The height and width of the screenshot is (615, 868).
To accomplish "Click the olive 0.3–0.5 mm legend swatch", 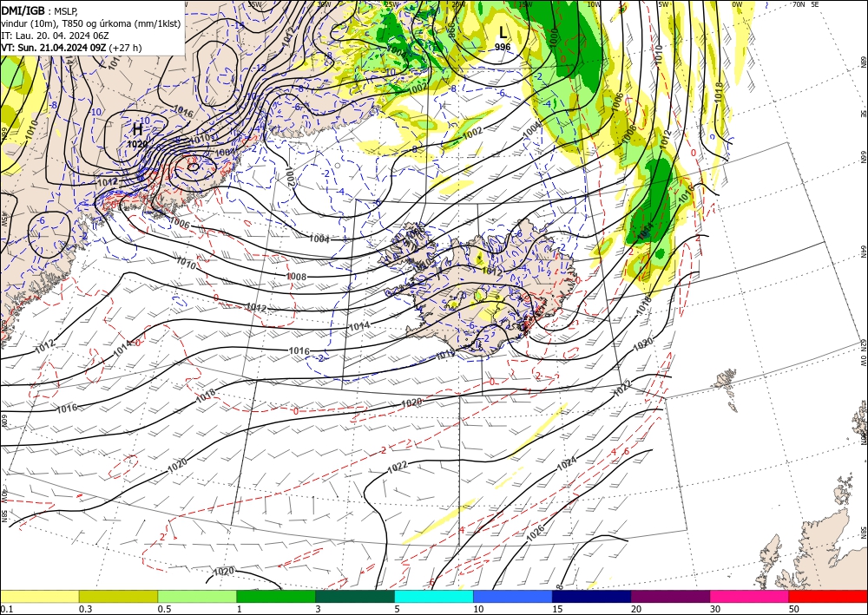I will pyautogui.click(x=118, y=596).
